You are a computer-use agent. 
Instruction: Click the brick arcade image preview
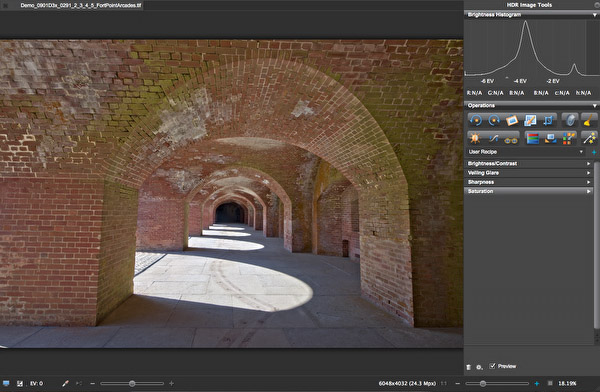pyautogui.click(x=232, y=193)
